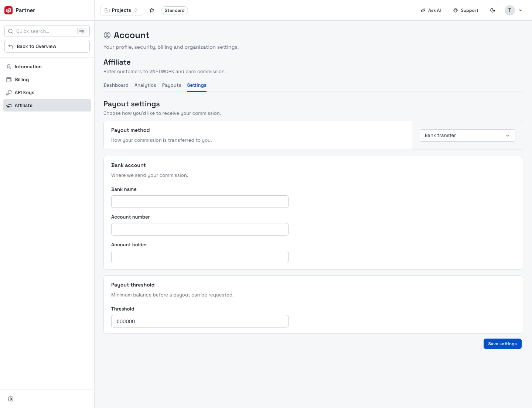Switch to the Analytics tab
This screenshot has height=408, width=532.
(145, 85)
